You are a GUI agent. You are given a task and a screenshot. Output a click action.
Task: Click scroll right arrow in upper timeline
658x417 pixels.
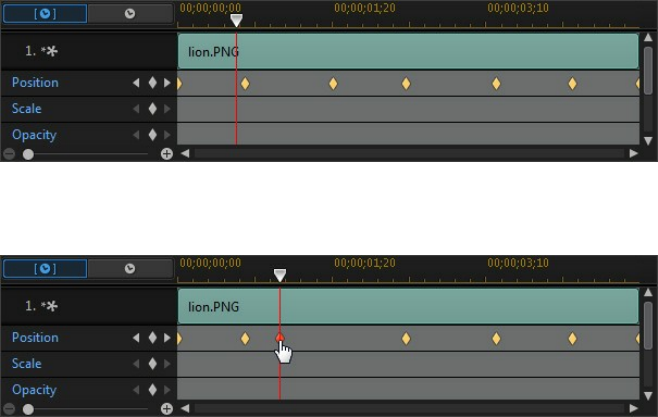tap(633, 154)
